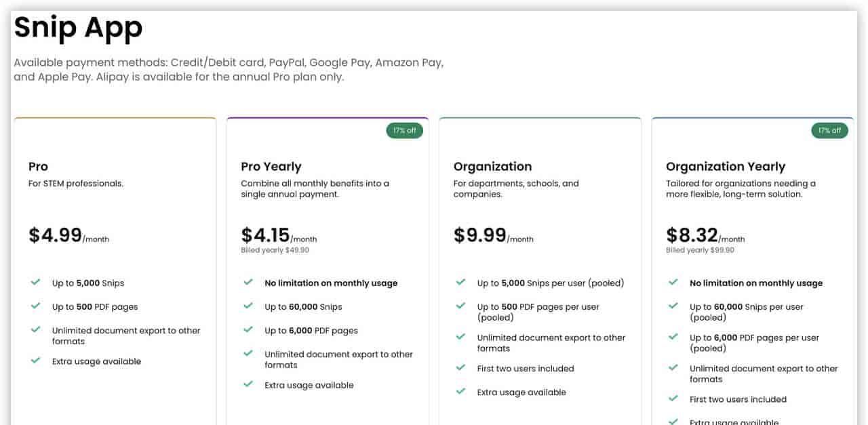Click checkmark beside "Up to 5,000 Snips" in Pro
Image resolution: width=868 pixels, height=425 pixels.
(x=35, y=282)
